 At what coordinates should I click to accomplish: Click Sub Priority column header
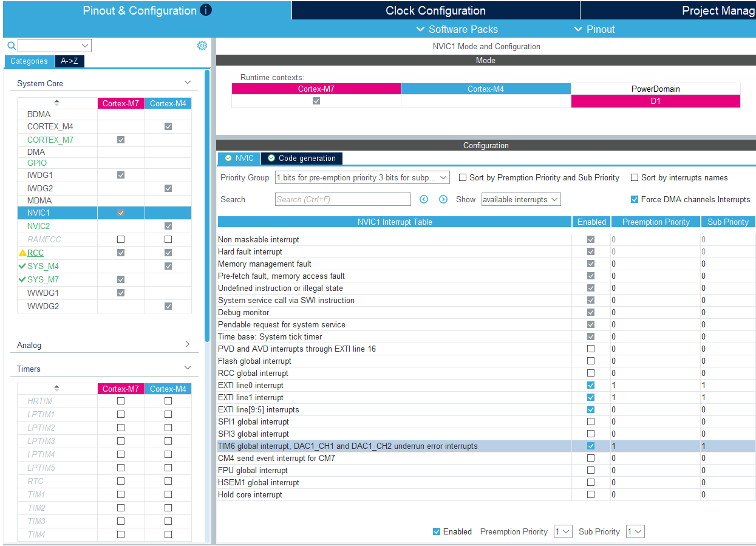(x=728, y=222)
